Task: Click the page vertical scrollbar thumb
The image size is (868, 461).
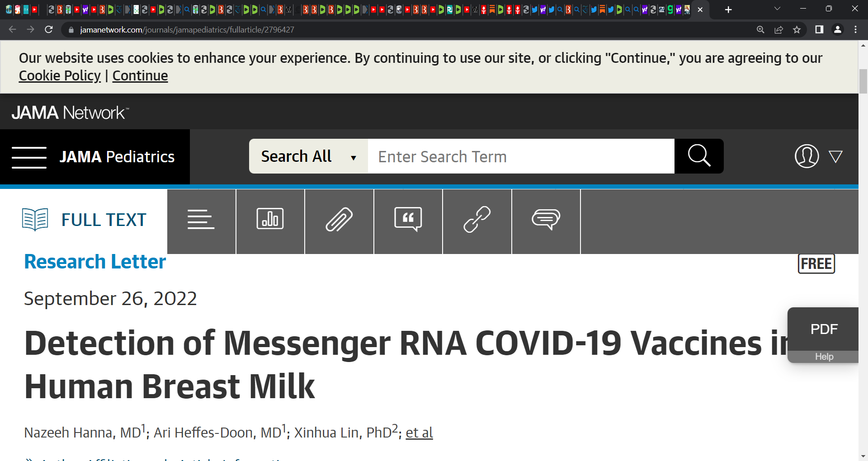Action: tap(863, 81)
